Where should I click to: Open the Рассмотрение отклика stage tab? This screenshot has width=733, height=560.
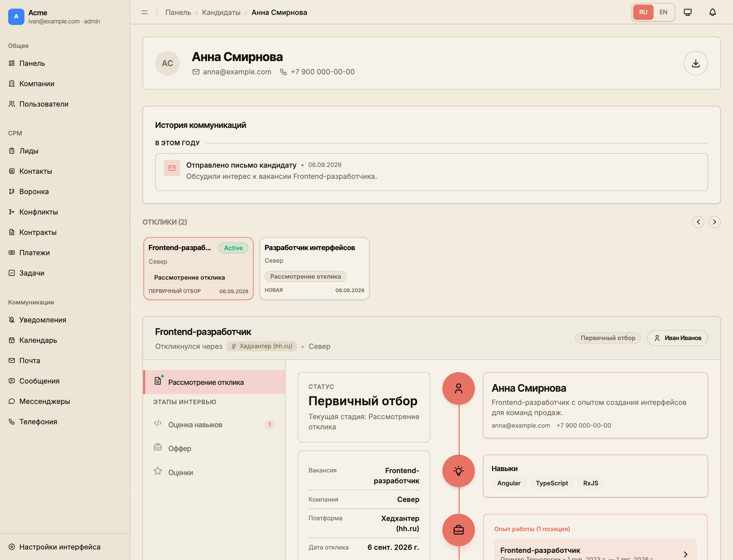[x=214, y=382]
